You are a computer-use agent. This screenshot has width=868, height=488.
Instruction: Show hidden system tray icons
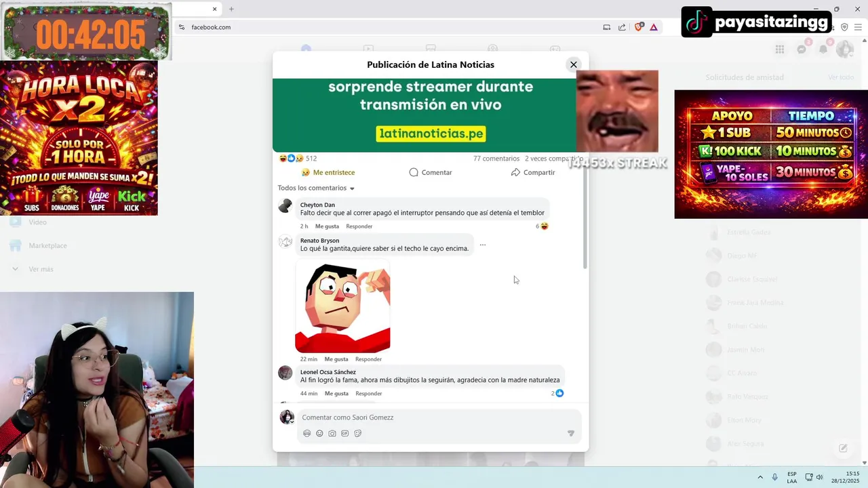tap(760, 477)
